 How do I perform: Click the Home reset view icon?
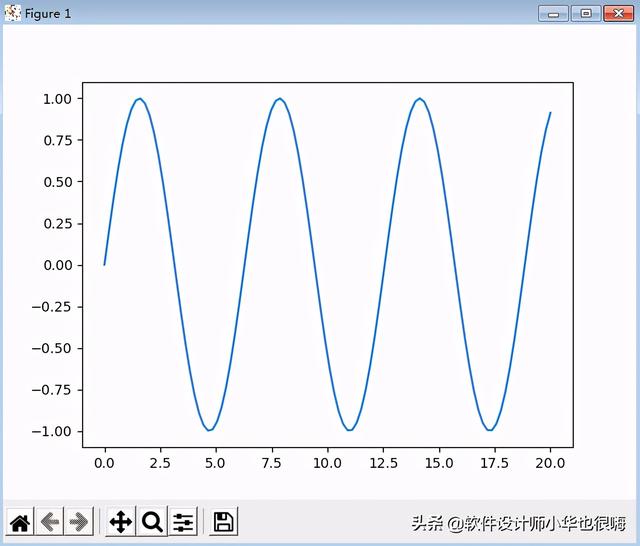(x=20, y=522)
